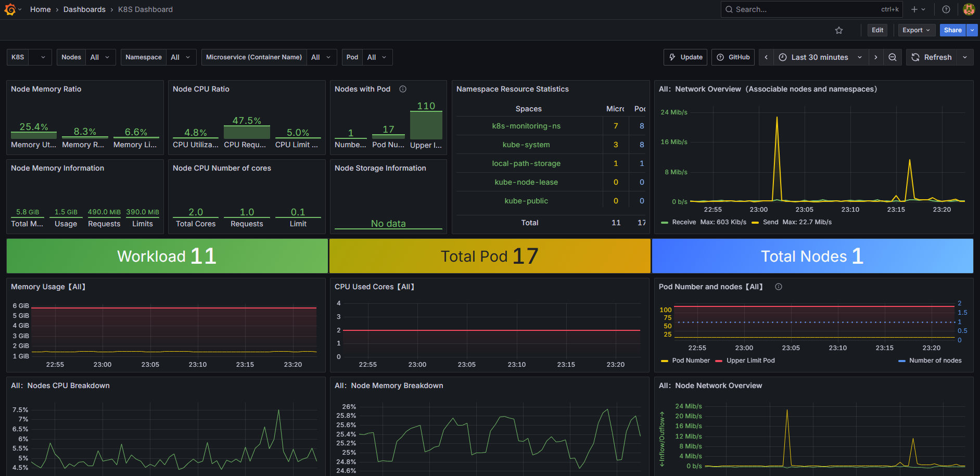Click the Send yellow legend color swatch
This screenshot has height=476, width=980.
755,223
